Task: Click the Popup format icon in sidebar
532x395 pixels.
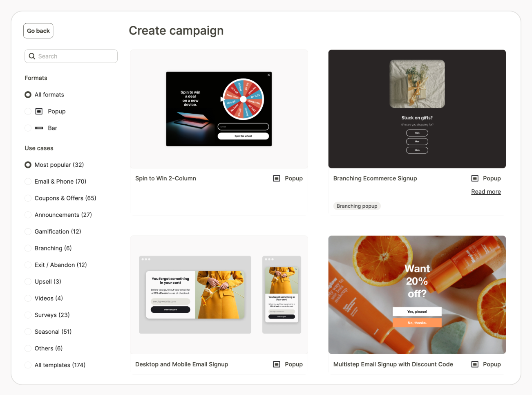Action: 39,111
